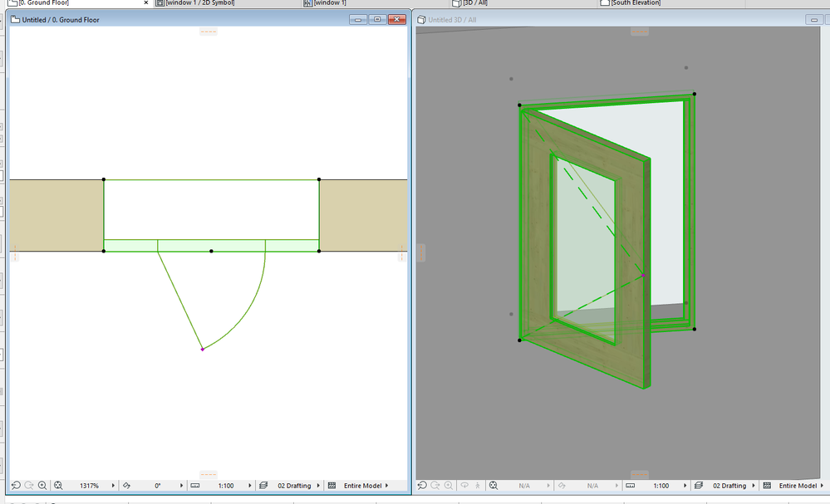This screenshot has height=504, width=830.
Task: Click orange splitter handle at floor plan top
Action: [x=208, y=32]
